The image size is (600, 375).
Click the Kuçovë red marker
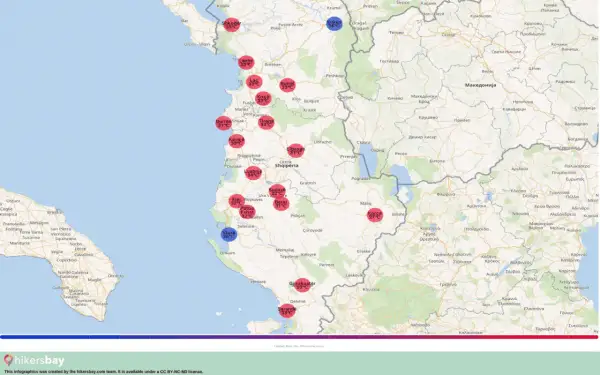(x=277, y=191)
